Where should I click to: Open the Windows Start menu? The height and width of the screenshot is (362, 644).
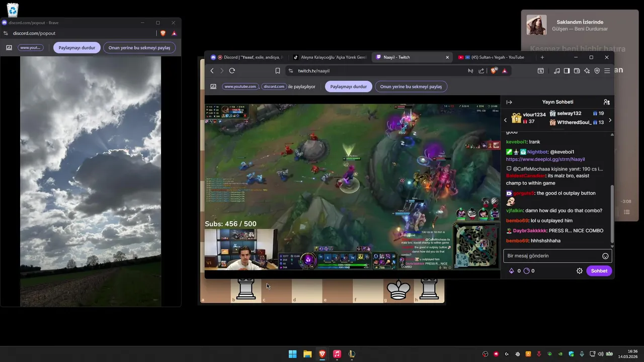pos(292,354)
